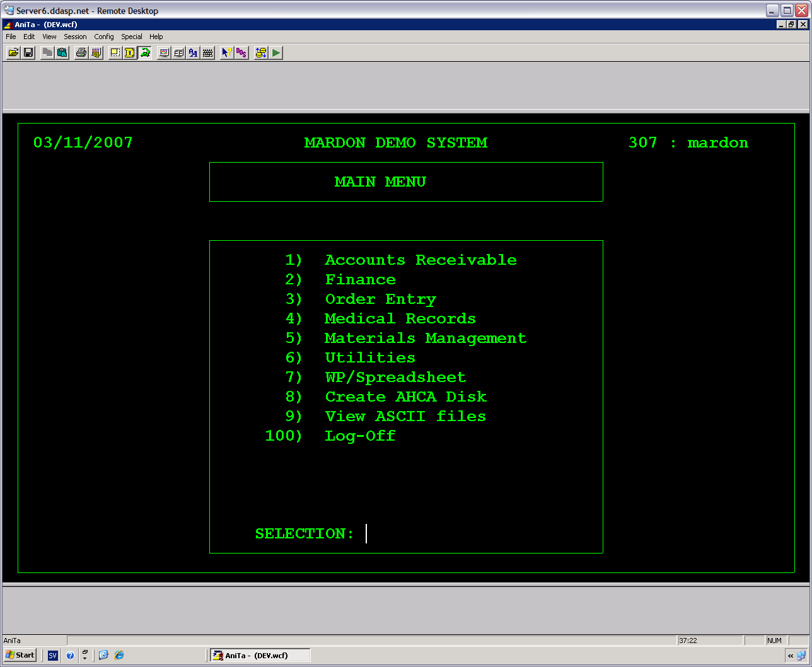The image size is (812, 667).
Task: Open the Config menu
Action: click(104, 37)
